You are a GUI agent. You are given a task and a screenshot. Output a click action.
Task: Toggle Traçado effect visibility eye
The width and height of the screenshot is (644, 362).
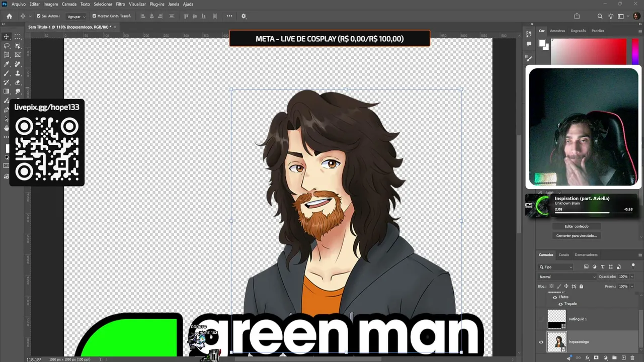click(560, 304)
